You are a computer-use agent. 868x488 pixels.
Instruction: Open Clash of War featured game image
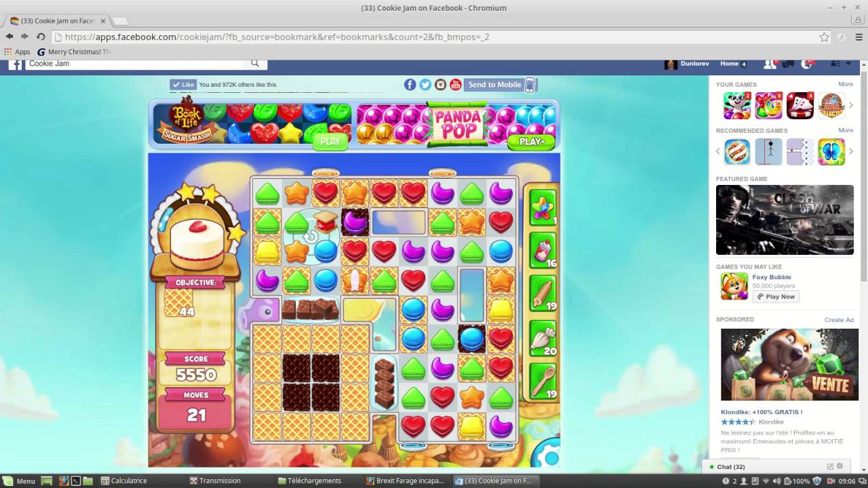pyautogui.click(x=785, y=220)
